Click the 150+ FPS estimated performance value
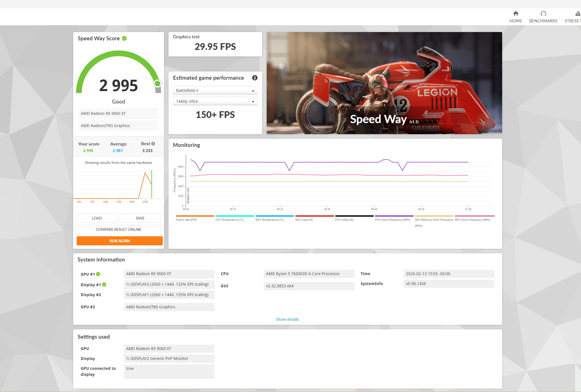581x392 pixels. click(x=215, y=115)
